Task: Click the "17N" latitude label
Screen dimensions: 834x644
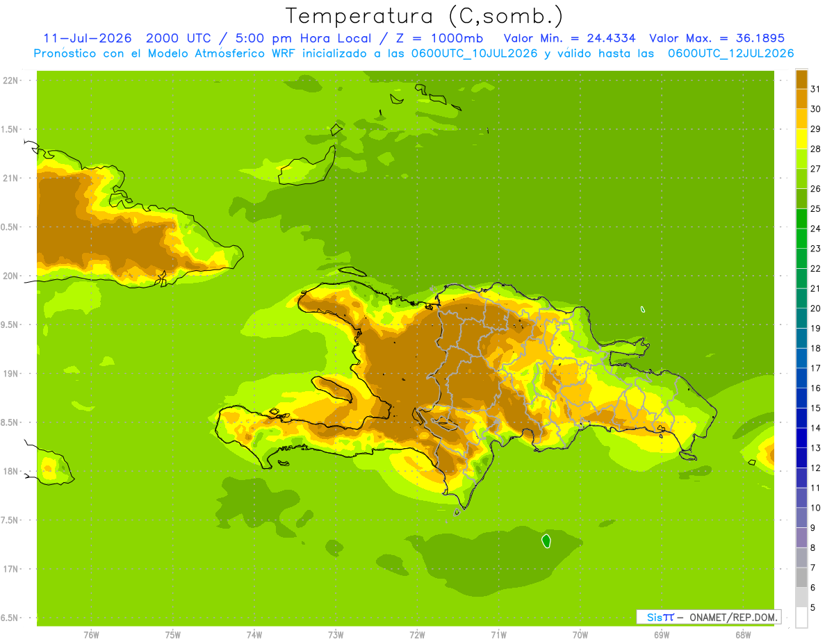Action: coord(10,569)
